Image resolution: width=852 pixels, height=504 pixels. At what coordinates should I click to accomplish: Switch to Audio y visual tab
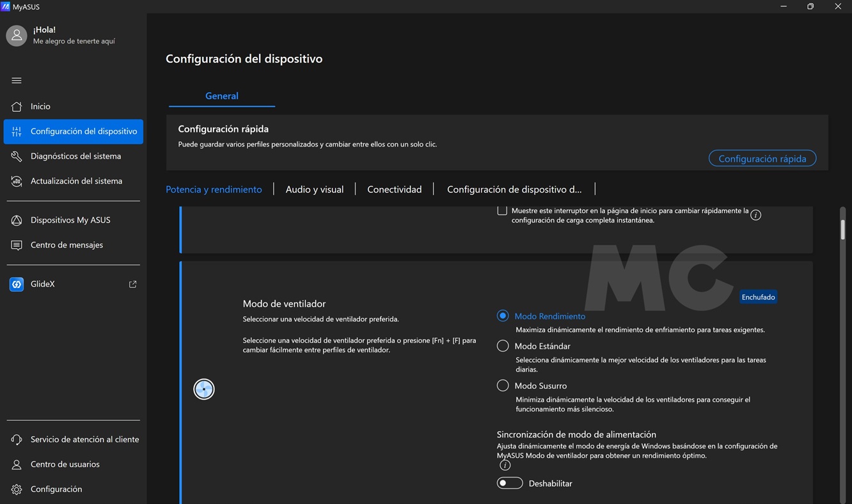click(314, 189)
